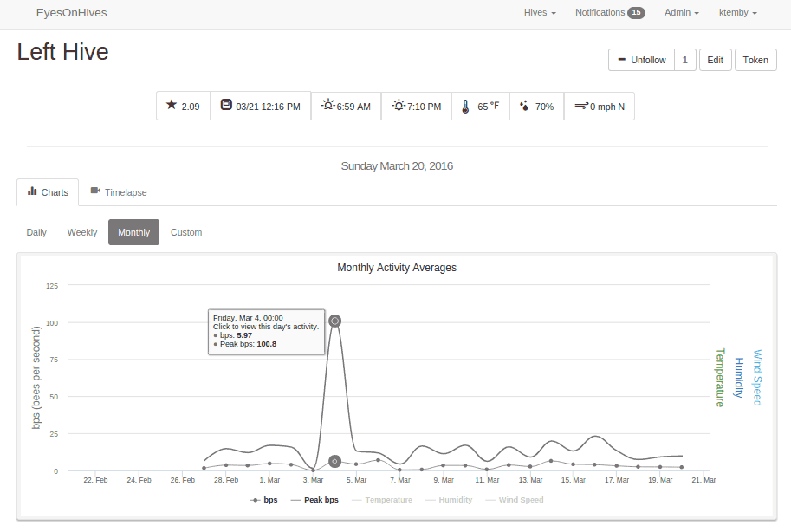The width and height of the screenshot is (791, 532).
Task: Toggle the Temperature series in the chart legend
Action: point(382,500)
